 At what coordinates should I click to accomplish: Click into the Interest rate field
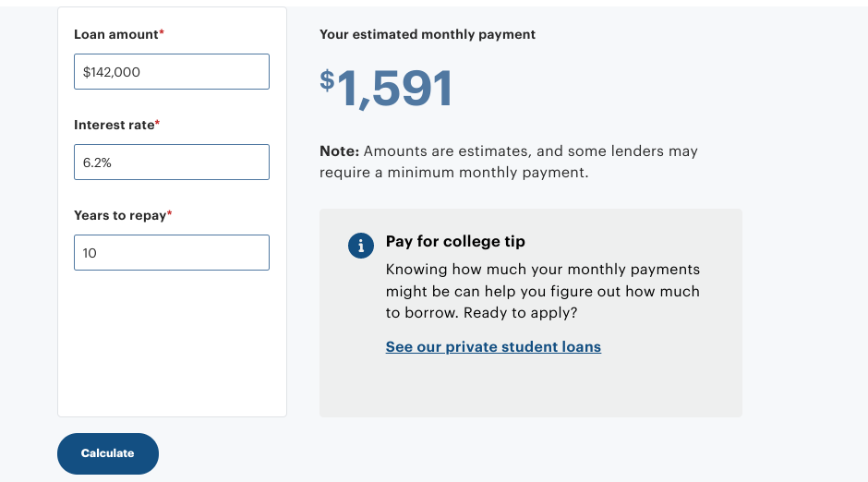coord(172,163)
